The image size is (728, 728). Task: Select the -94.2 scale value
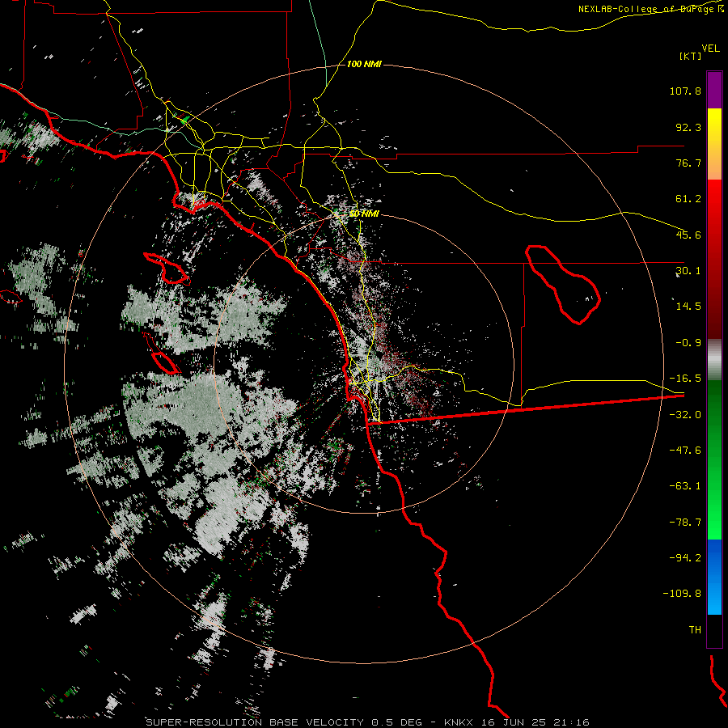[x=685, y=558]
